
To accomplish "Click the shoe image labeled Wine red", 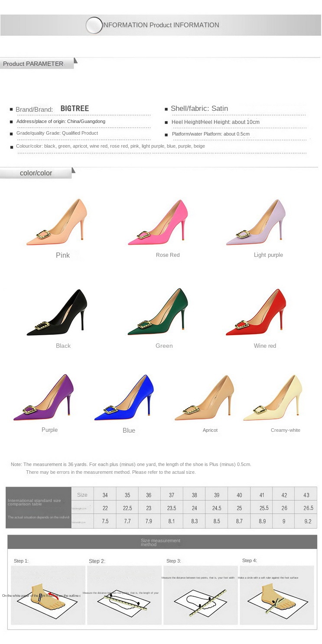I will click(257, 313).
